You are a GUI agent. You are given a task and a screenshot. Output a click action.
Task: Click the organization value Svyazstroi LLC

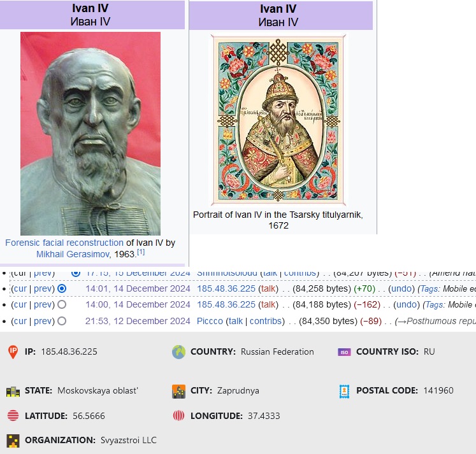pos(129,440)
